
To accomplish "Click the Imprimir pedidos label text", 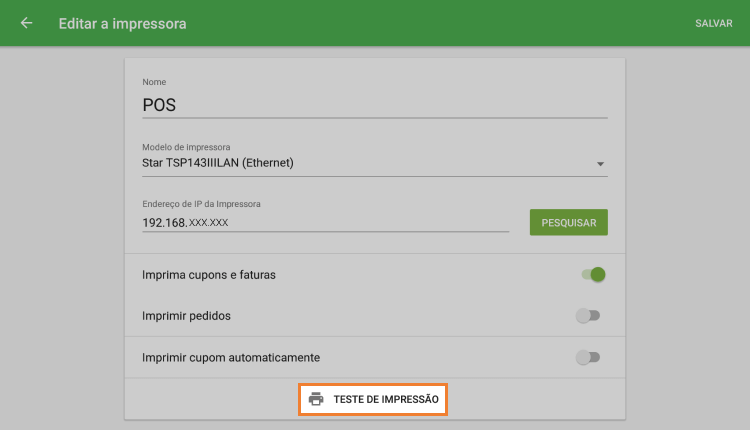I will click(x=187, y=316).
